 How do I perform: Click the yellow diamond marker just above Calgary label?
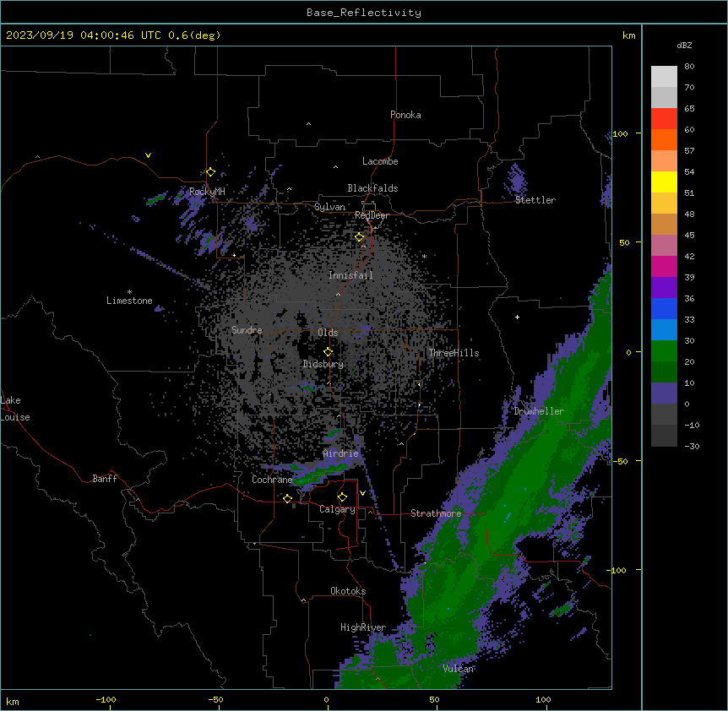pos(342,497)
